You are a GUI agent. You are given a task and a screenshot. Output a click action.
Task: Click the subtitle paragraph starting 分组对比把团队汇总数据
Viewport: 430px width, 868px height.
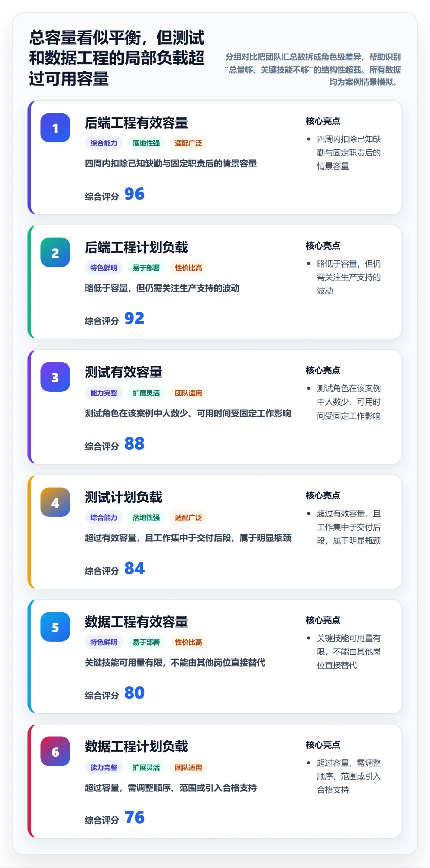(313, 70)
